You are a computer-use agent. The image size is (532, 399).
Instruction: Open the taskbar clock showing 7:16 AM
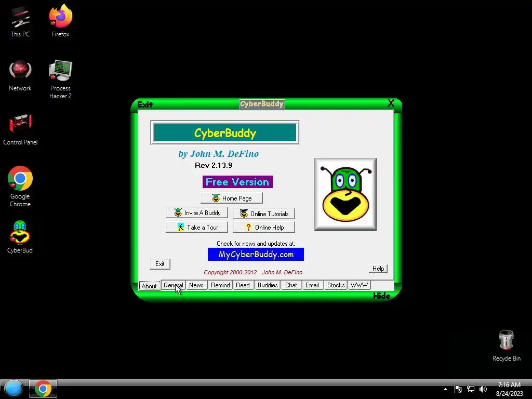[x=509, y=389]
